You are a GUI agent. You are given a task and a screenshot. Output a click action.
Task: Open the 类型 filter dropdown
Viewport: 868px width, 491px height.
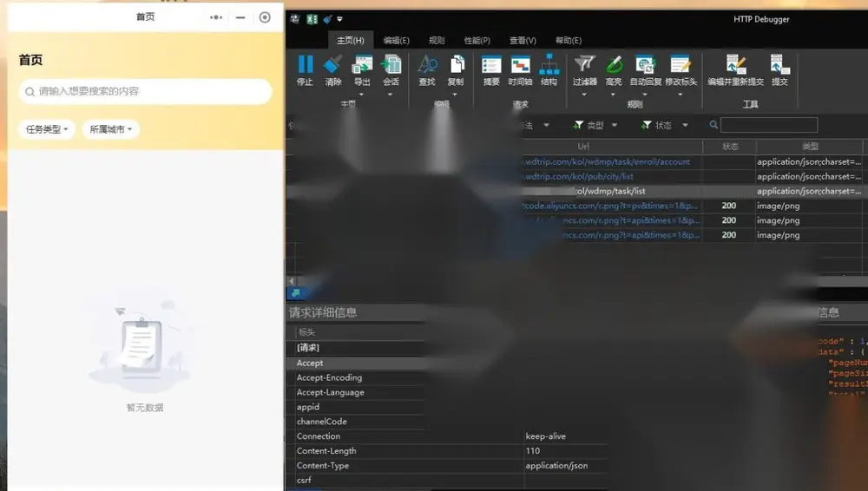coord(595,126)
